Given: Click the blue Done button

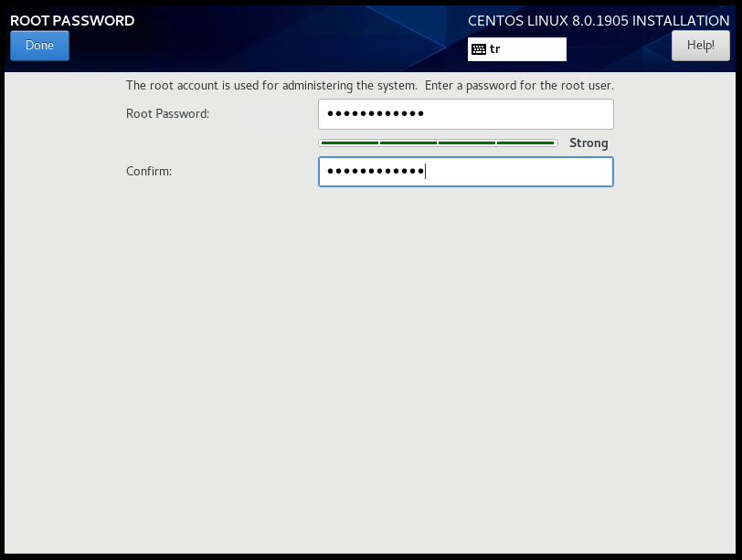Looking at the screenshot, I should [x=40, y=46].
